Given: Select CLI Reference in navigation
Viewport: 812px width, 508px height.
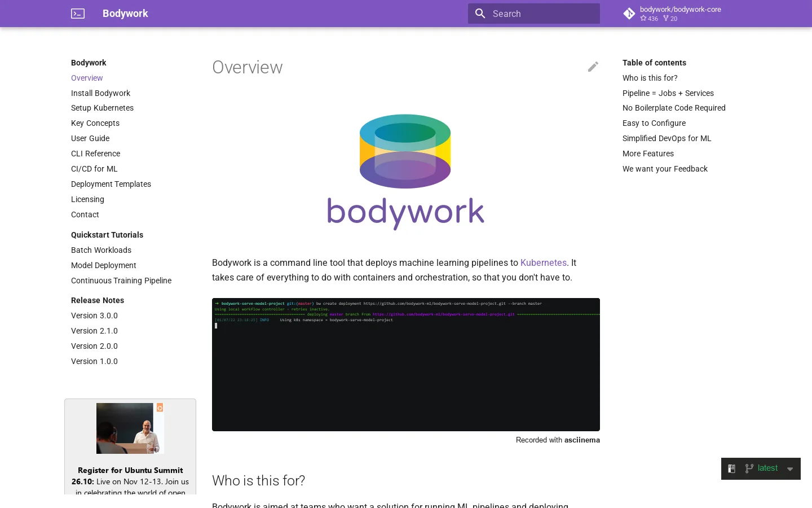Looking at the screenshot, I should click(95, 154).
